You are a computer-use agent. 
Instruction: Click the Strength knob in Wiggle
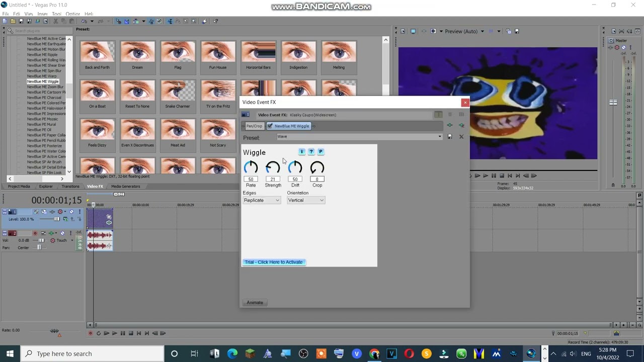(273, 167)
